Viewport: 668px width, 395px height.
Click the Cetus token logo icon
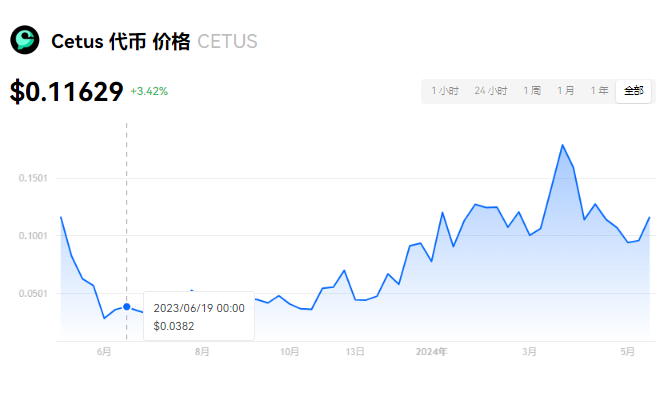click(25, 40)
